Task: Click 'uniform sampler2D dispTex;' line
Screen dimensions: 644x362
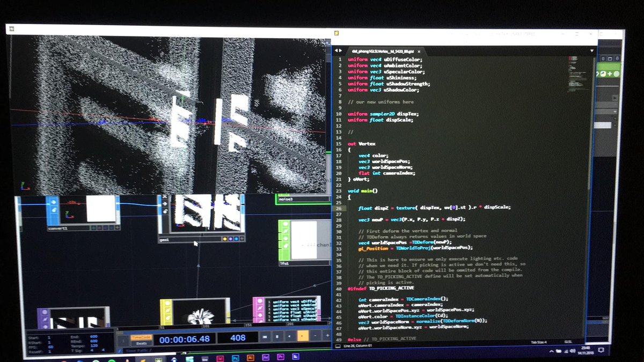Action: click(x=383, y=114)
